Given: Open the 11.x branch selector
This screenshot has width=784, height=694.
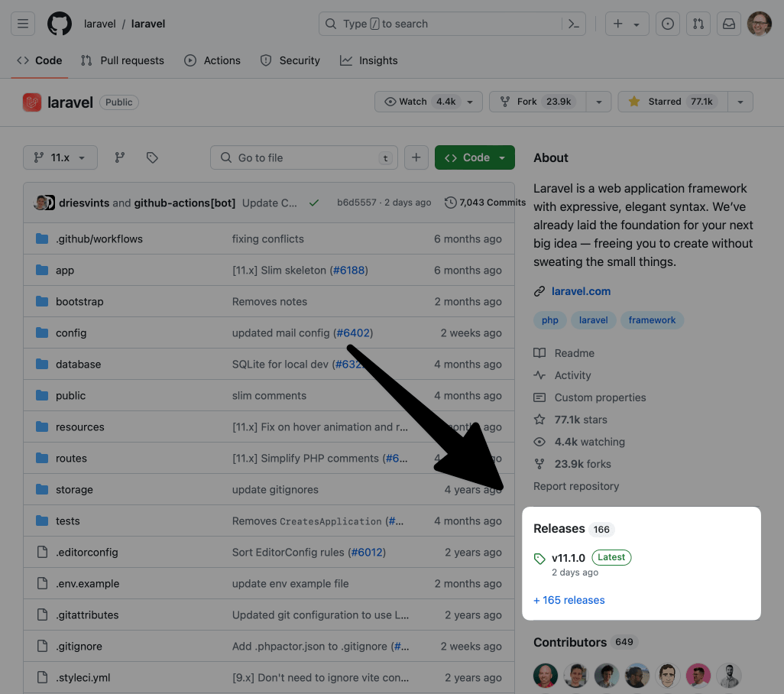Looking at the screenshot, I should coord(60,157).
